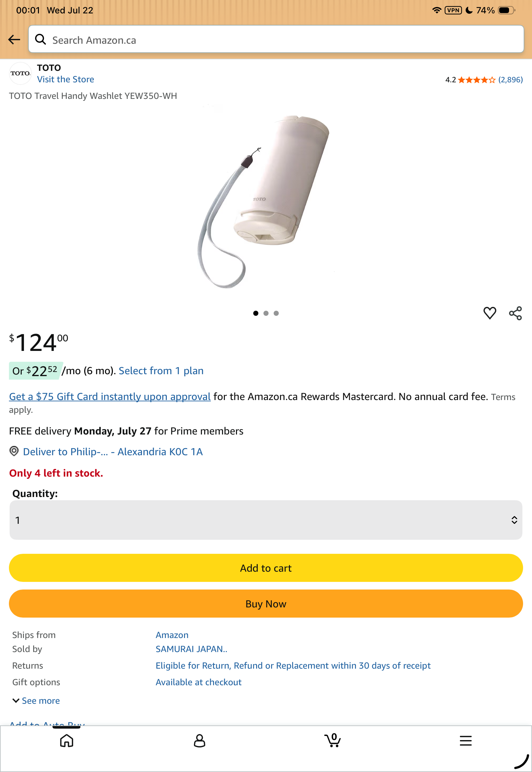Tap the back arrow icon
This screenshot has height=772, width=532.
(14, 40)
